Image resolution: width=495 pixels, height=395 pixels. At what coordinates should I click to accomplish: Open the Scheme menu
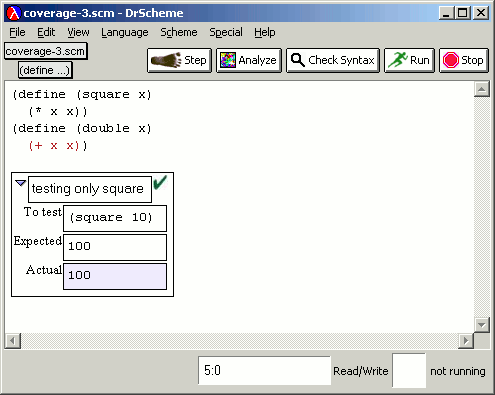coord(179,32)
